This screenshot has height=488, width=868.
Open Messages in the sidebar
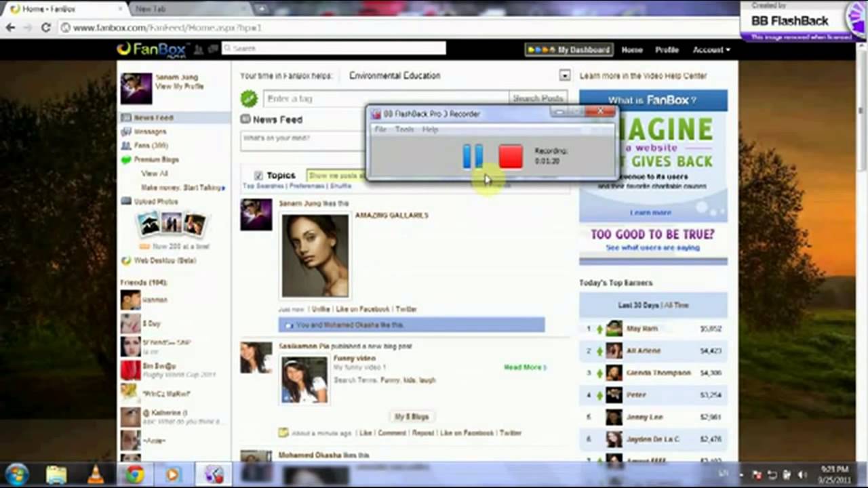click(150, 131)
